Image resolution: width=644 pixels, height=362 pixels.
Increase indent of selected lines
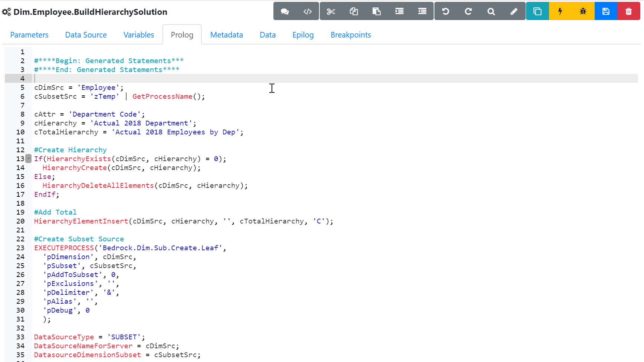pyautogui.click(x=400, y=12)
